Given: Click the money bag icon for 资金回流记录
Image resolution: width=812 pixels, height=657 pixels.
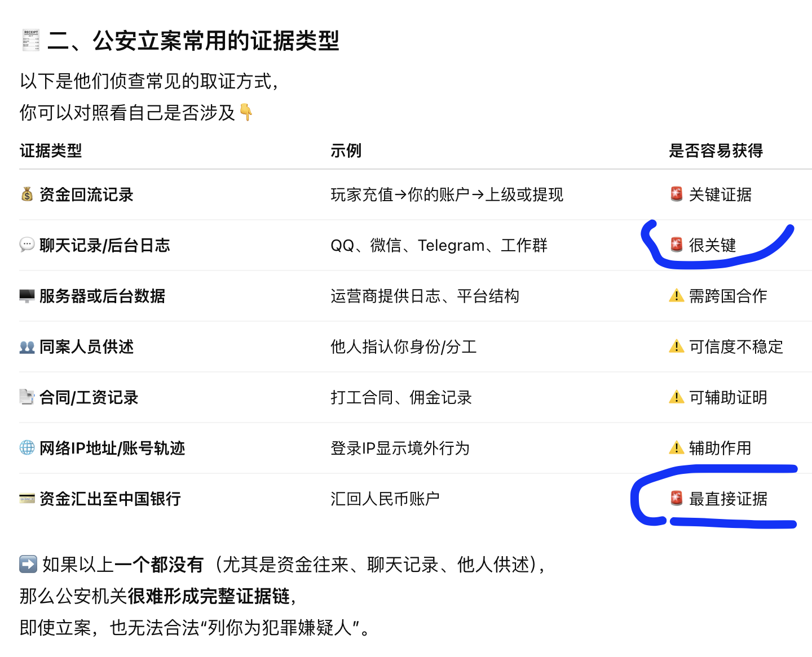Looking at the screenshot, I should click(27, 194).
